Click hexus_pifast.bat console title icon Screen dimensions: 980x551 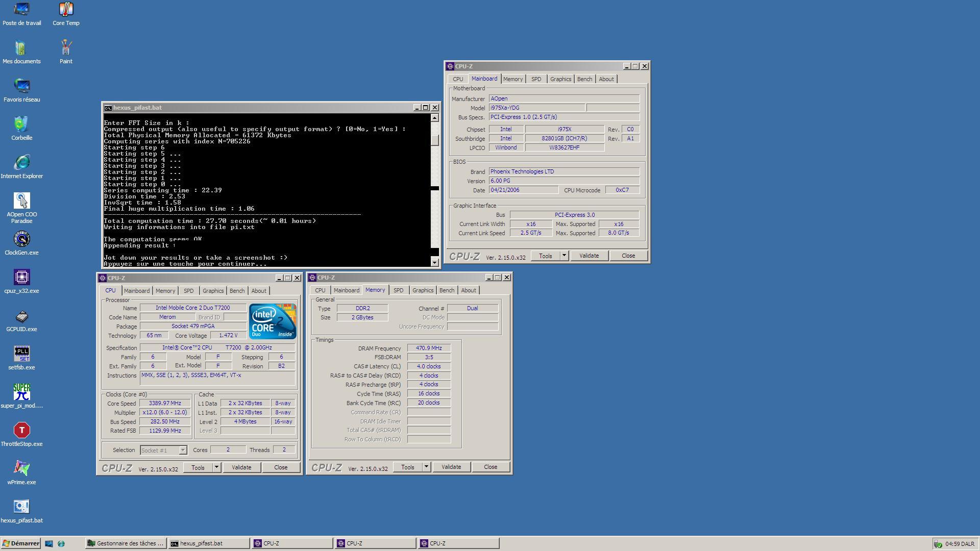coord(108,108)
